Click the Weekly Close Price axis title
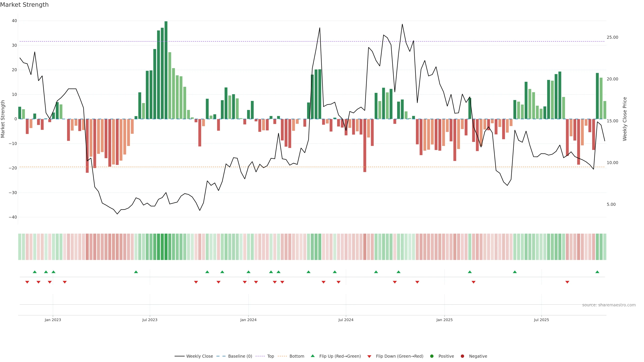 pyautogui.click(x=625, y=119)
